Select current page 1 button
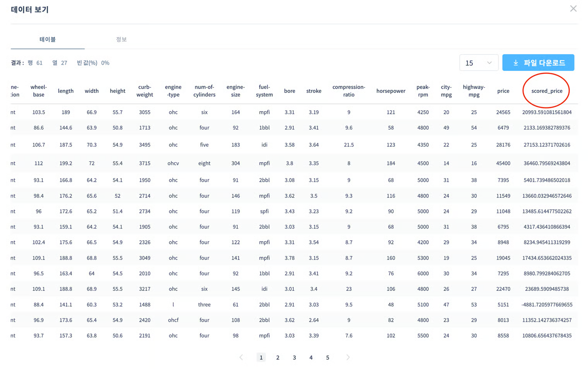 [x=261, y=357]
